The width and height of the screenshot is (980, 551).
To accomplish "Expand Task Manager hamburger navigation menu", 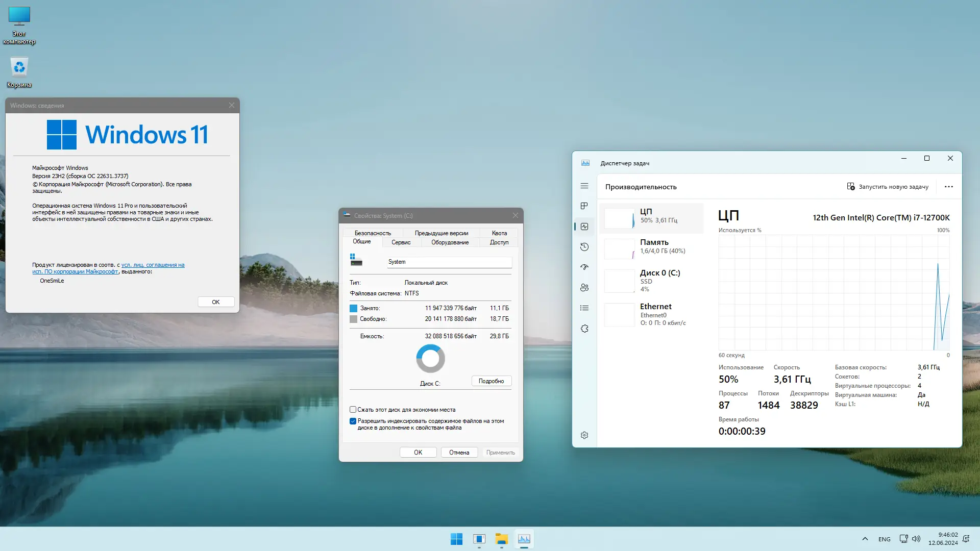I will (x=584, y=186).
